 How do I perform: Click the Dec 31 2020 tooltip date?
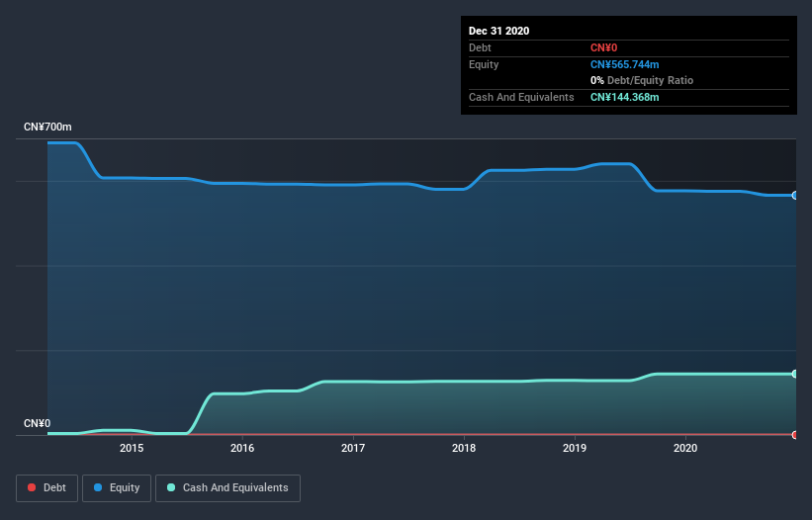498,31
